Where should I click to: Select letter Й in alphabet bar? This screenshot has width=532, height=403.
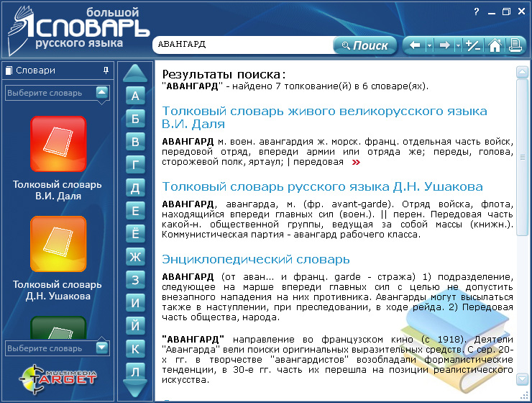(x=135, y=325)
